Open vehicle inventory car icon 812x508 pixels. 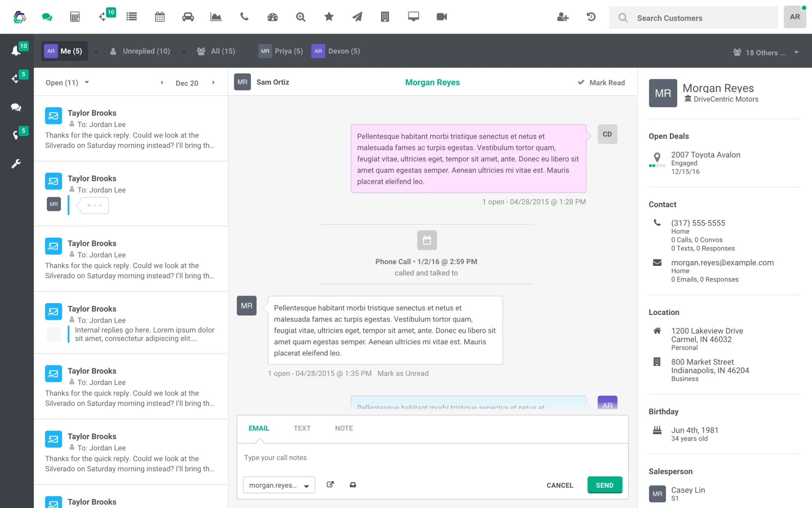[x=188, y=17]
